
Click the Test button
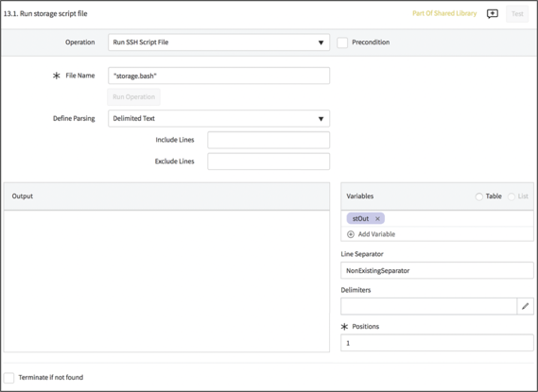click(517, 14)
